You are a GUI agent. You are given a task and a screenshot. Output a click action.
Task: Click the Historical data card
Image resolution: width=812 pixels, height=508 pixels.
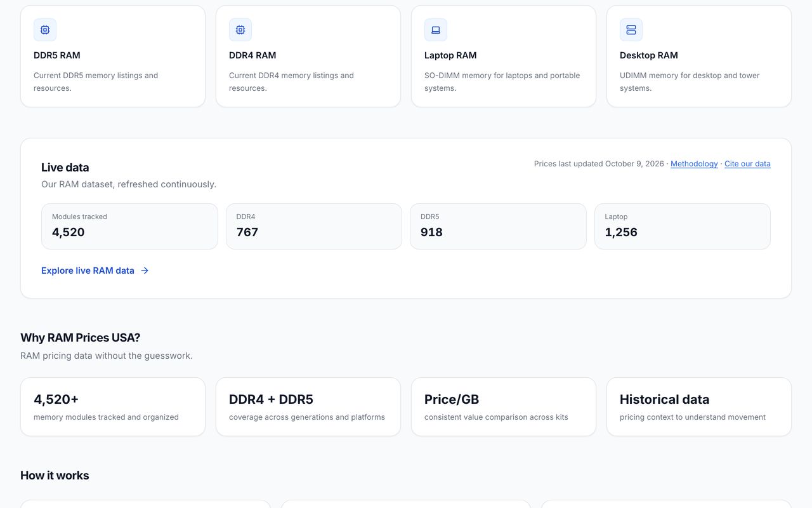(699, 407)
